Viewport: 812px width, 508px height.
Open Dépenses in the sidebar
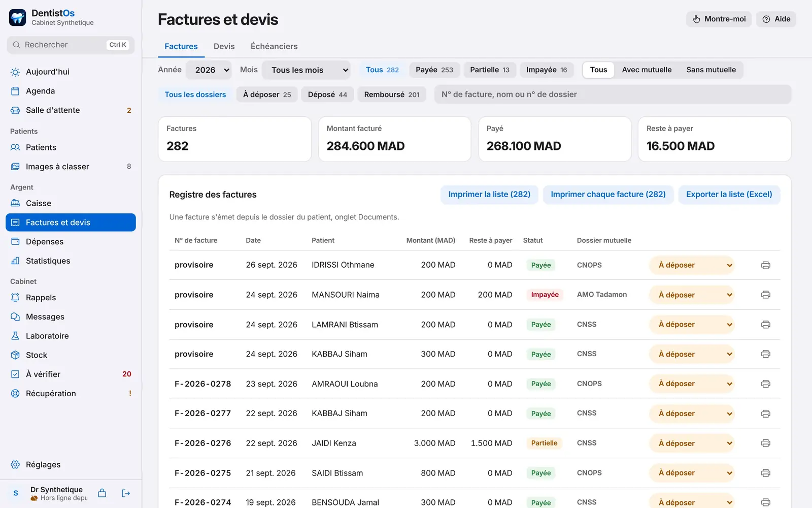(71, 242)
